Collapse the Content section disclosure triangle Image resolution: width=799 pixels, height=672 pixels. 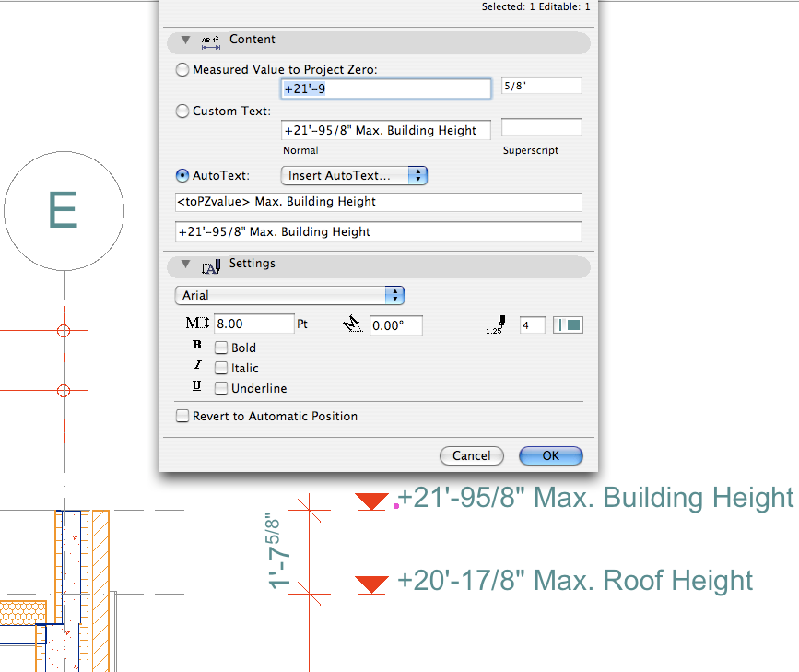186,41
